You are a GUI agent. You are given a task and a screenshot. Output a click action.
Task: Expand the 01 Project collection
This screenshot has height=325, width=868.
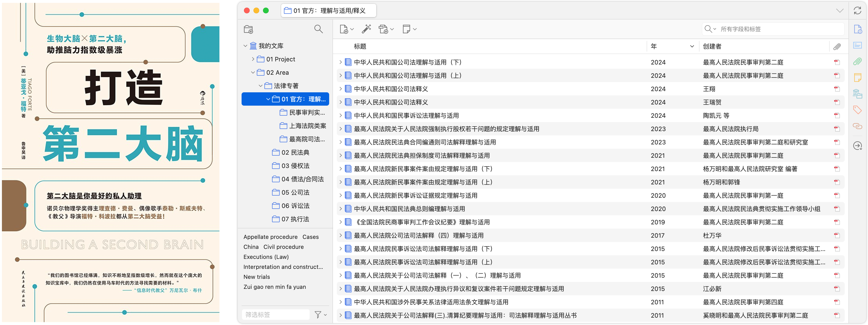[x=253, y=59]
